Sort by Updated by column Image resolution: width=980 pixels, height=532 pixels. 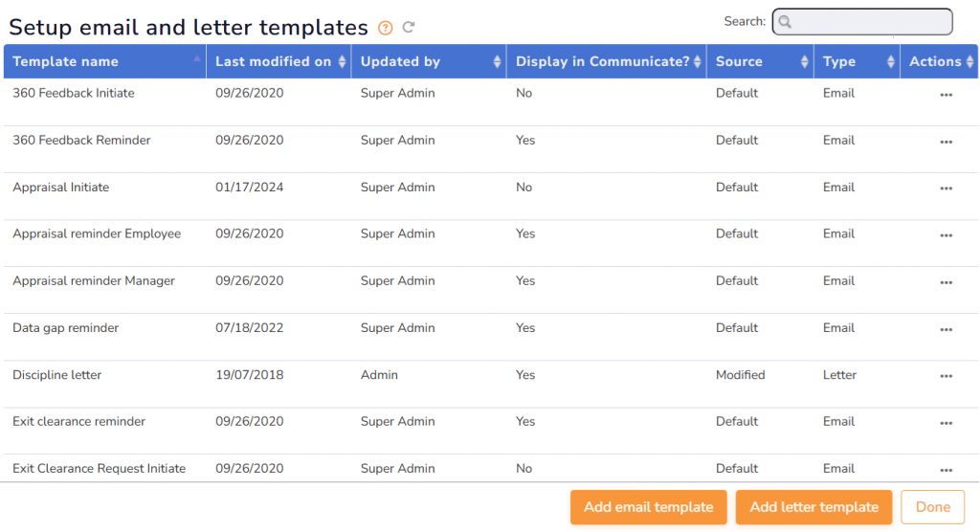(429, 61)
